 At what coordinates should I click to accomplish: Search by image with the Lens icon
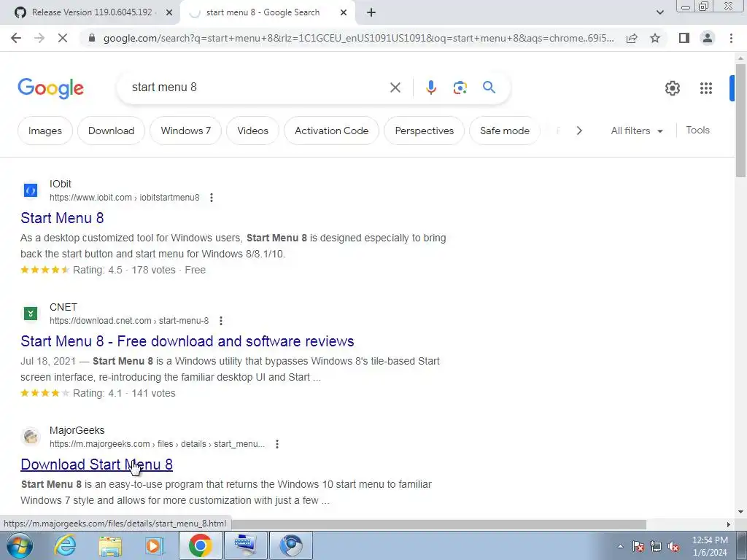[x=460, y=87]
